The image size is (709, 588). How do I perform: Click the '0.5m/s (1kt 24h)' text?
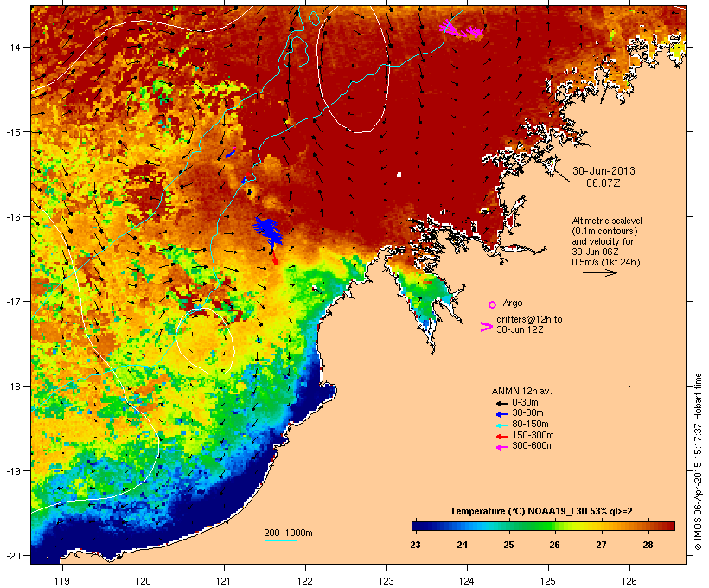pos(606,262)
